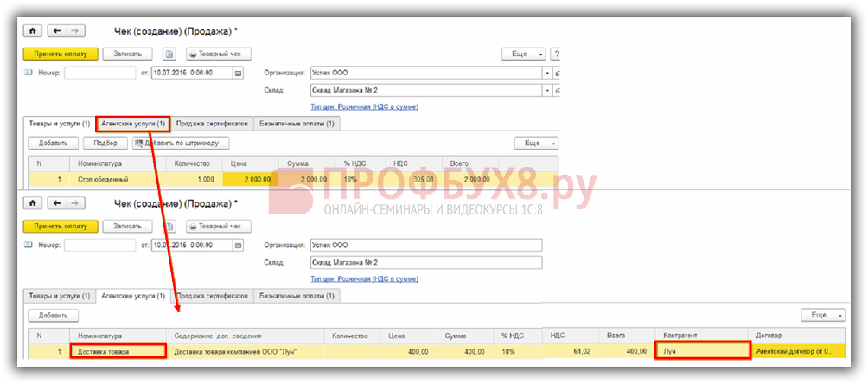Open Безналичные оплаты tab, form listing Стол обеденный
Viewport: 868px width, 384px height.
tap(297, 125)
